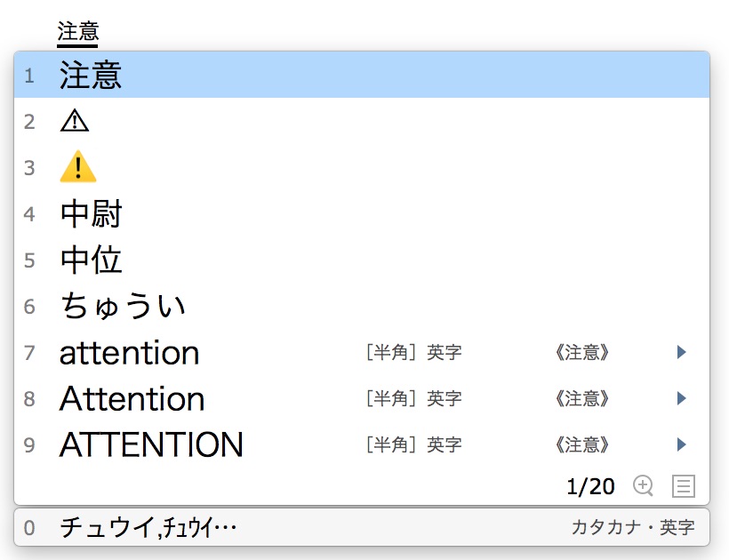The width and height of the screenshot is (729, 560).
Task: Pick the 中位 candidate
Action: pos(91,260)
